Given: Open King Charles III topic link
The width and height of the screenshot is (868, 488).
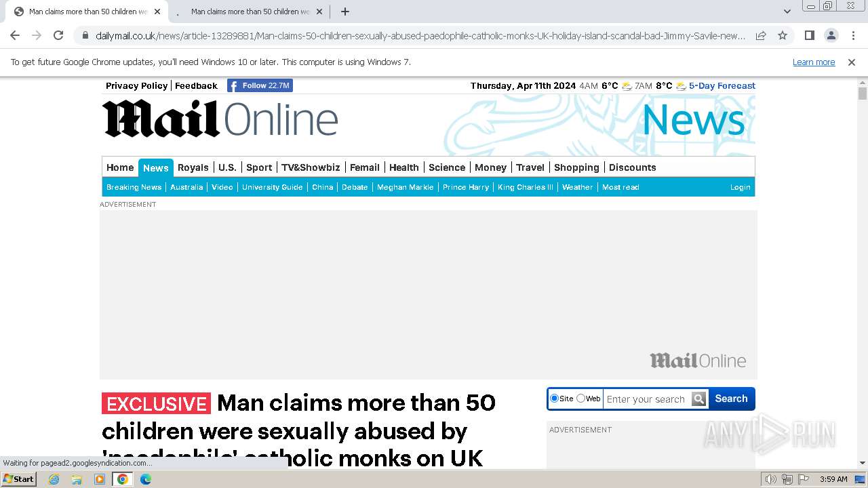Looking at the screenshot, I should pyautogui.click(x=526, y=187).
